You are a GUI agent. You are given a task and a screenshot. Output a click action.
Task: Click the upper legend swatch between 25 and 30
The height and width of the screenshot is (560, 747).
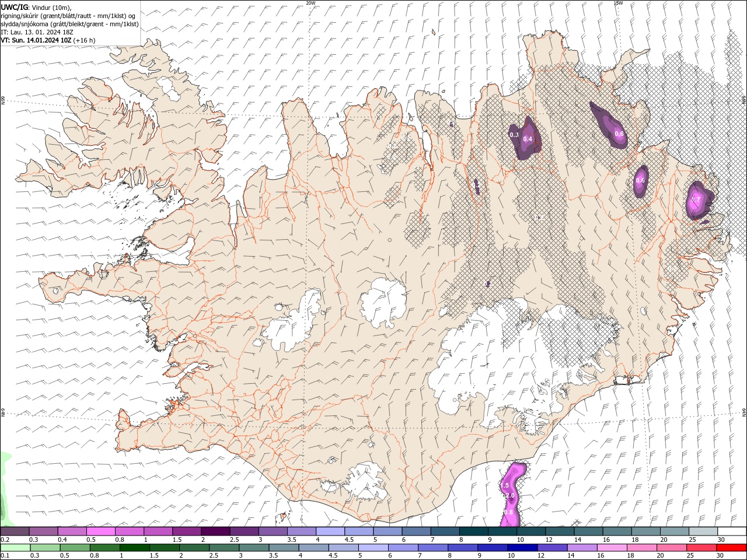click(703, 531)
